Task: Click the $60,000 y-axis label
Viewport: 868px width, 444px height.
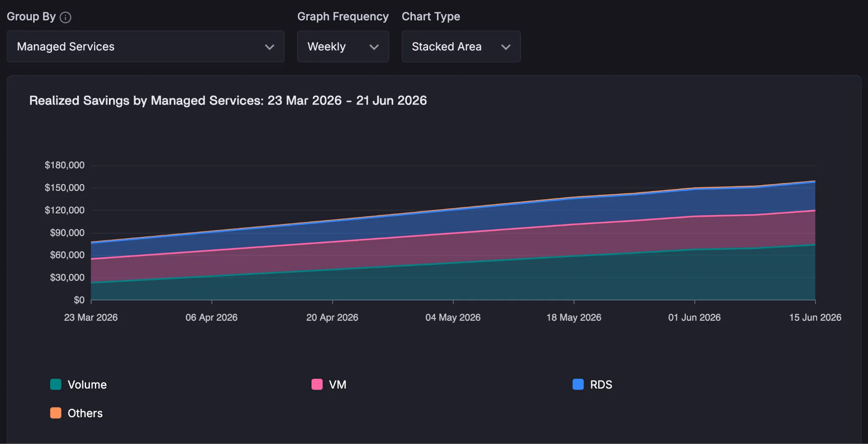Action: (67, 255)
